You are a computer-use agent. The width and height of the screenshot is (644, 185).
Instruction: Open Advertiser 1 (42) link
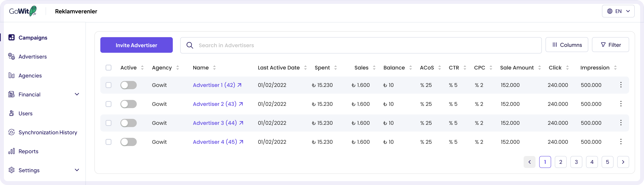coord(214,85)
